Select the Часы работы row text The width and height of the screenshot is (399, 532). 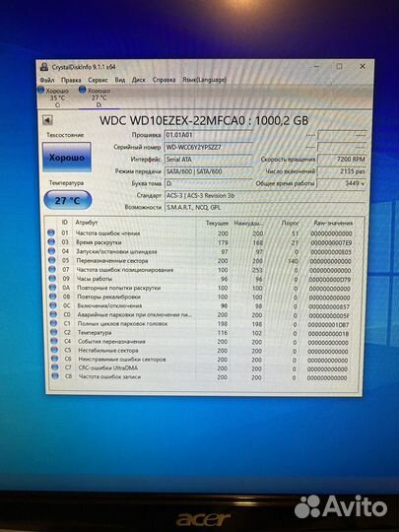click(95, 279)
